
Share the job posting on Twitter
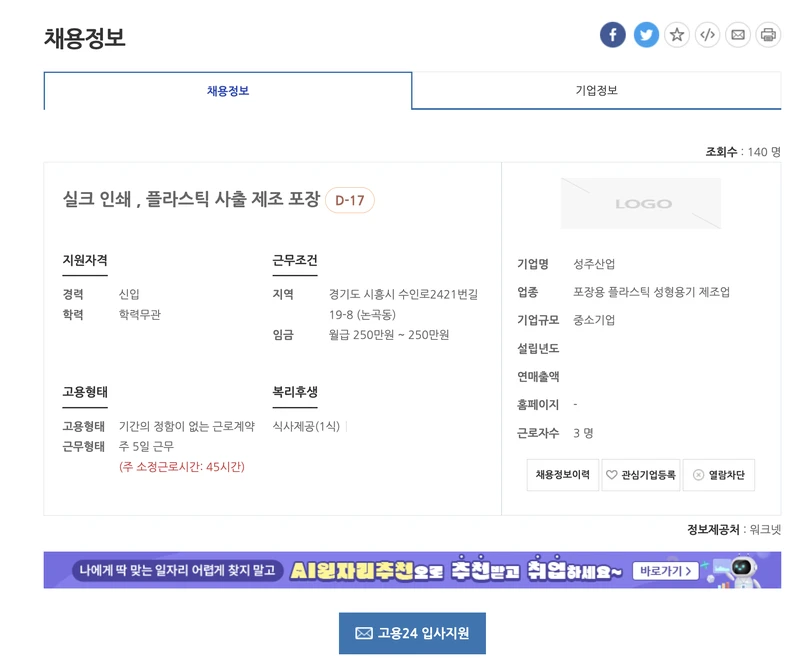pos(646,34)
